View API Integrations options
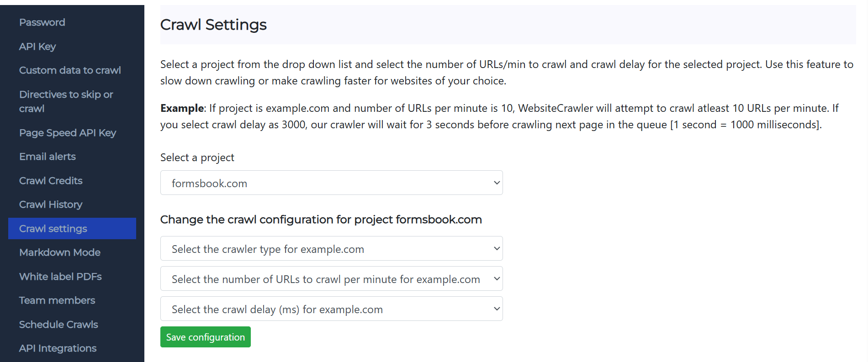The image size is (868, 362). point(58,348)
